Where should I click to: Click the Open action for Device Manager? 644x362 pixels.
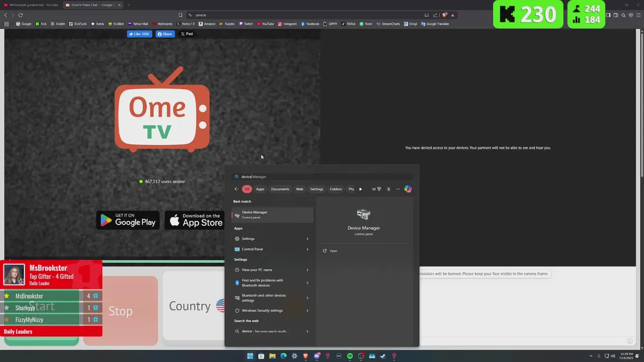[330, 251]
